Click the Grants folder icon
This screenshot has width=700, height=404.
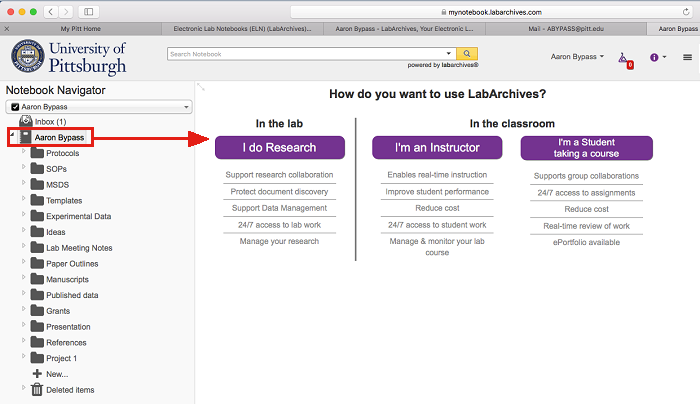[x=37, y=311]
